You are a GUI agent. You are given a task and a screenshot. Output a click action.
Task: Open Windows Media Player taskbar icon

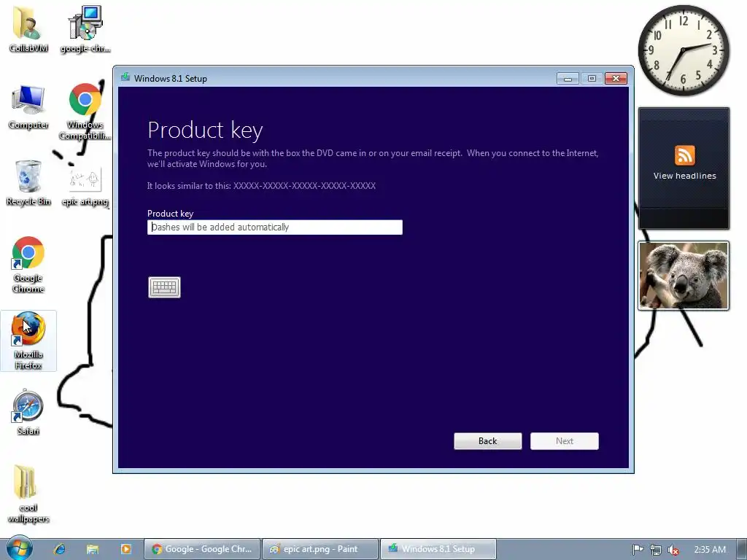[x=125, y=549]
